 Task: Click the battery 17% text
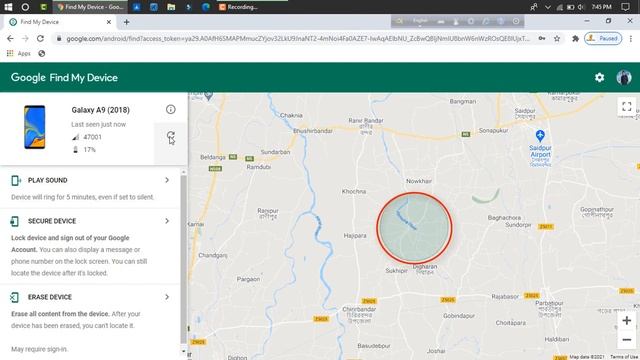89,150
